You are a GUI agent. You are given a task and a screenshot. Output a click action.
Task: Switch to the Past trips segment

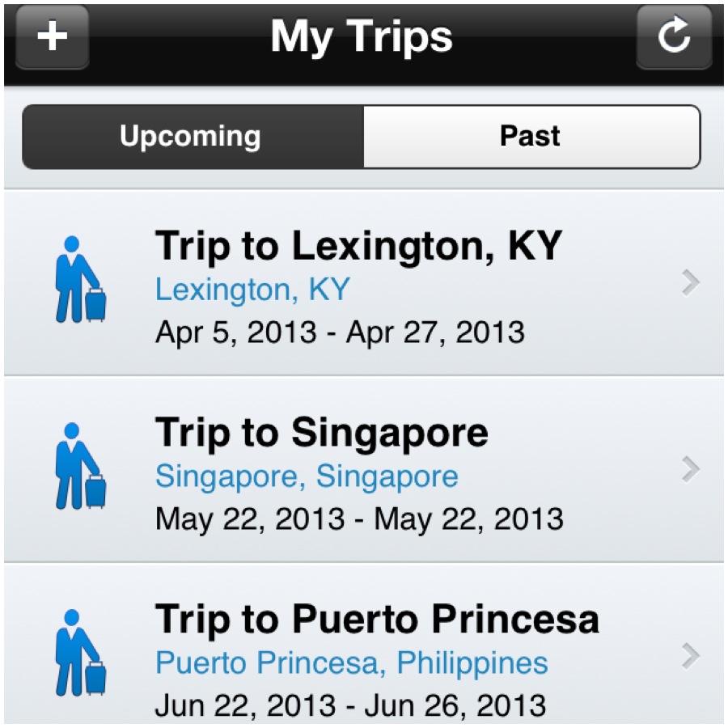(531, 137)
